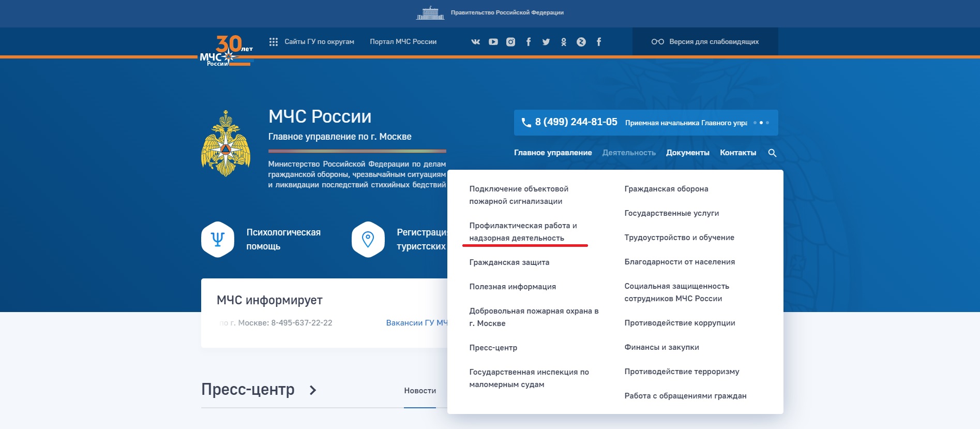
Task: Click the Психологическая помощь text link
Action: coord(283,239)
